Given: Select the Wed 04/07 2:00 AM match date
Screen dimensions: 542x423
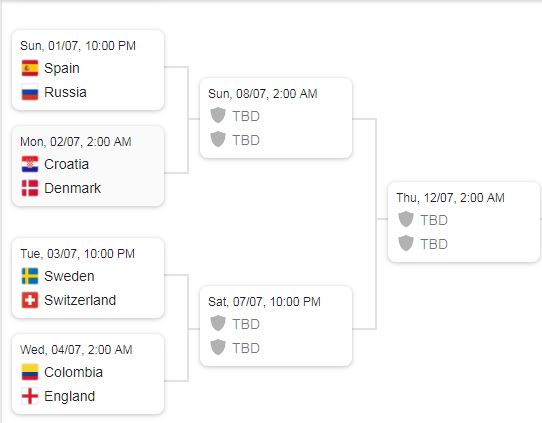Looking at the screenshot, I should (x=76, y=350).
